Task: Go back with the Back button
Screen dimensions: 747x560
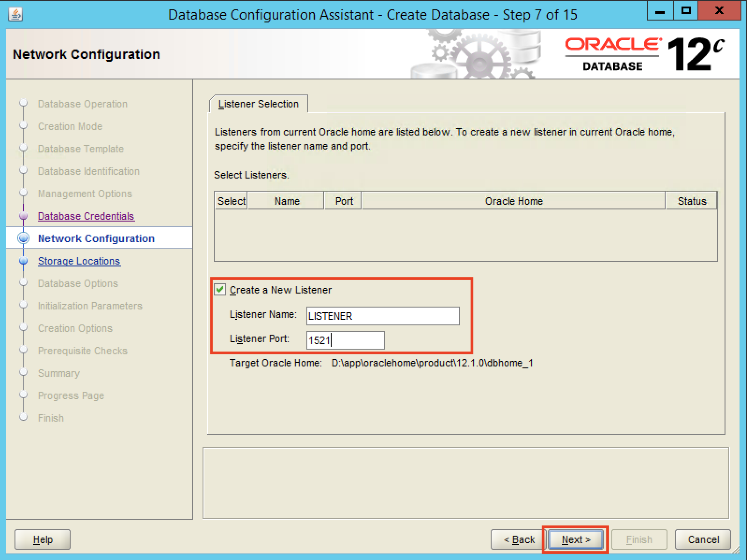Action: point(519,539)
